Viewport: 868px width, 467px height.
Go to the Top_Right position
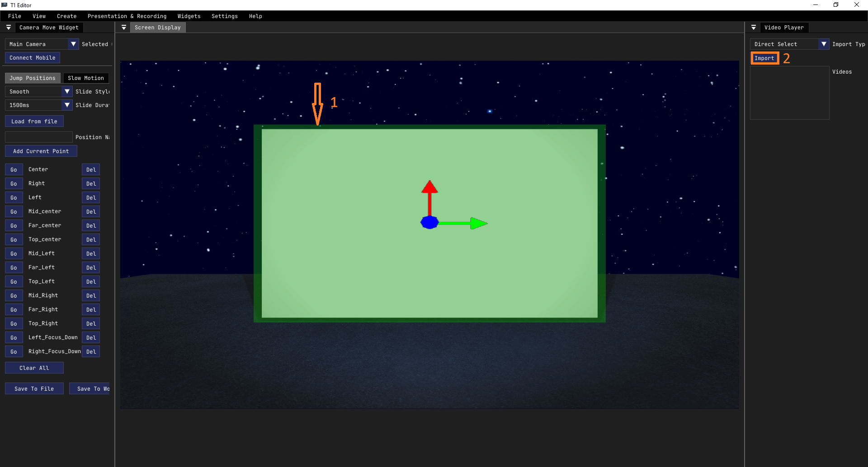tap(14, 324)
